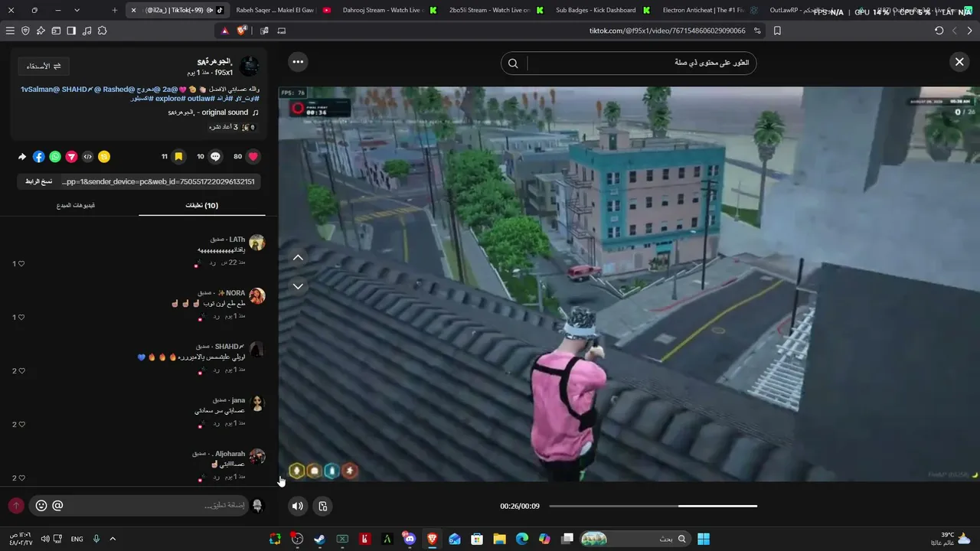Open the #explore hashtag link
The height and width of the screenshot is (551, 980).
[170, 99]
